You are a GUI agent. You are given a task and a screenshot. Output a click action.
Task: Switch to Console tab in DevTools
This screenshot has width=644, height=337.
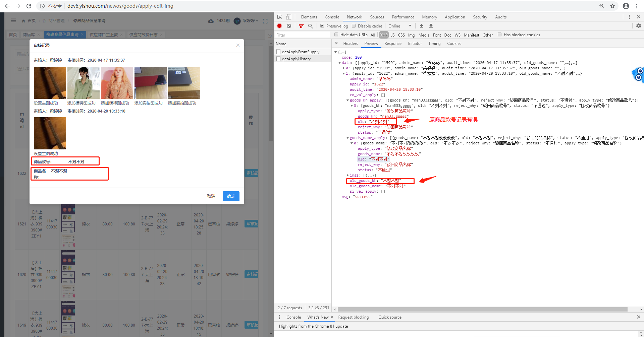[x=332, y=17]
